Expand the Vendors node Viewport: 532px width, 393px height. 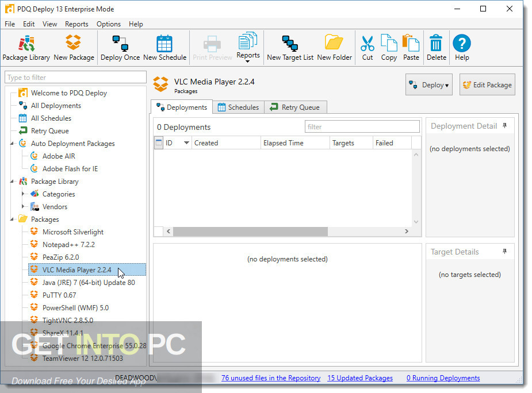pyautogui.click(x=23, y=206)
